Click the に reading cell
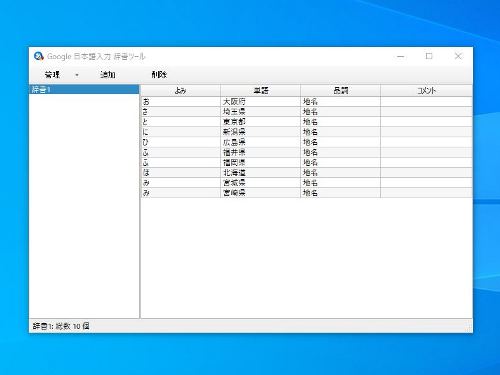 click(180, 132)
